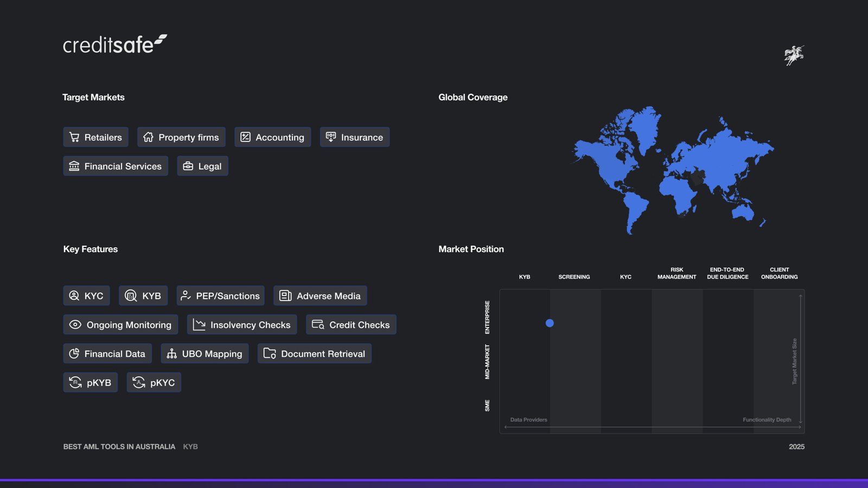This screenshot has height=488, width=868.
Task: Click BEST AML TOOLS IN AUSTRALIA footer
Action: pos(119,447)
